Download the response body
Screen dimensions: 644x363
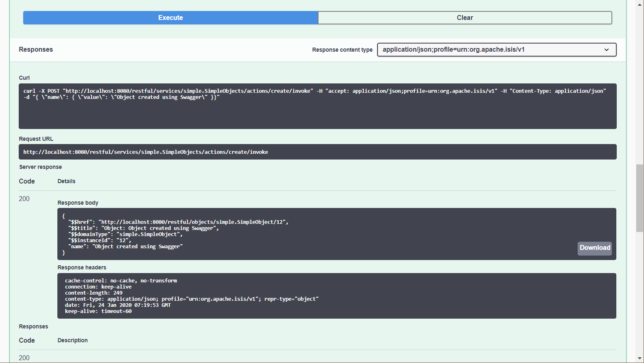(594, 248)
